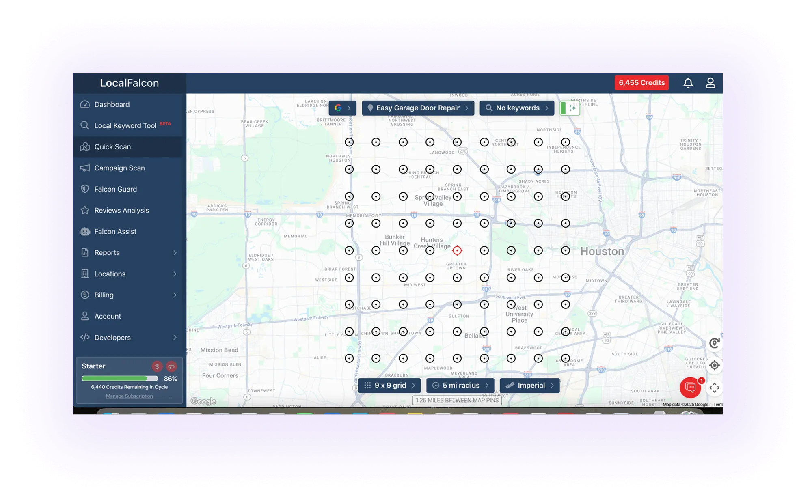Image resolution: width=812 pixels, height=504 pixels.
Task: Open the Easy Garage Door Repair business selector
Action: [x=417, y=108]
